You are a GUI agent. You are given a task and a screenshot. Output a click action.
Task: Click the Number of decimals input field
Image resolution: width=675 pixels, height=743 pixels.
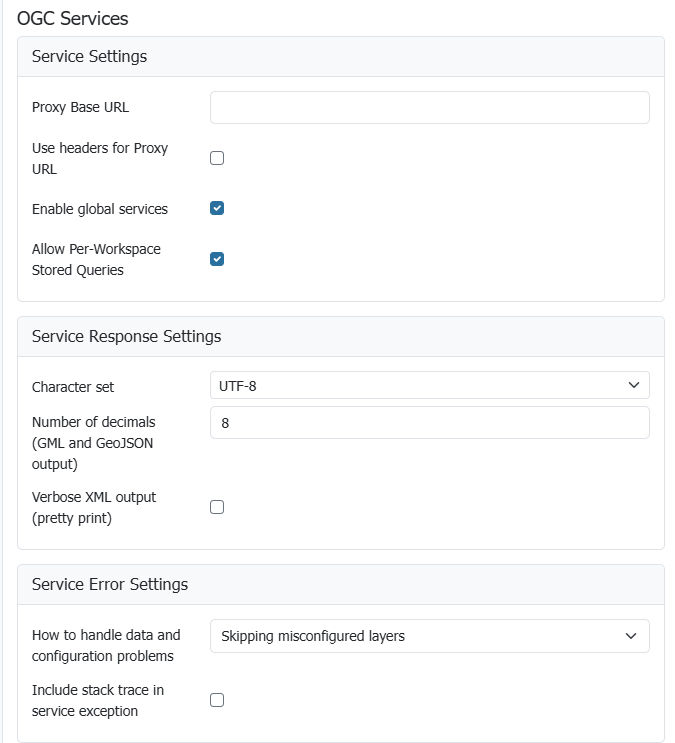pos(429,423)
